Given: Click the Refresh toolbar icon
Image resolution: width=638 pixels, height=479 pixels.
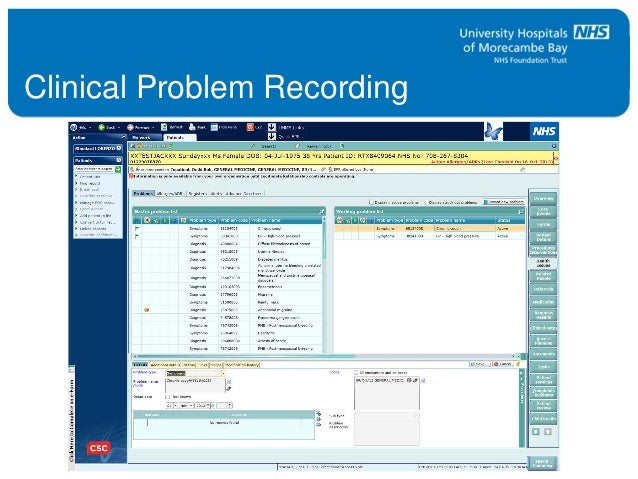Looking at the screenshot, I should [164, 127].
